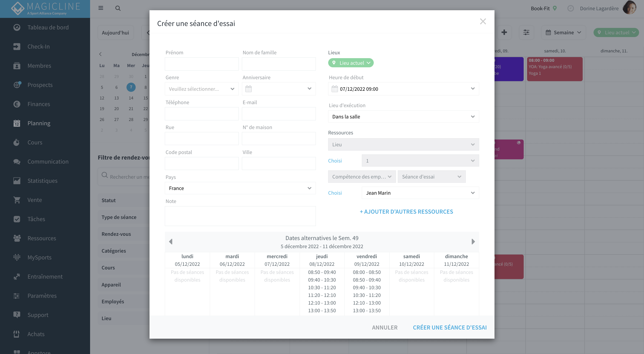Show previous week's alternative dates
This screenshot has height=354, width=644.
click(x=171, y=242)
